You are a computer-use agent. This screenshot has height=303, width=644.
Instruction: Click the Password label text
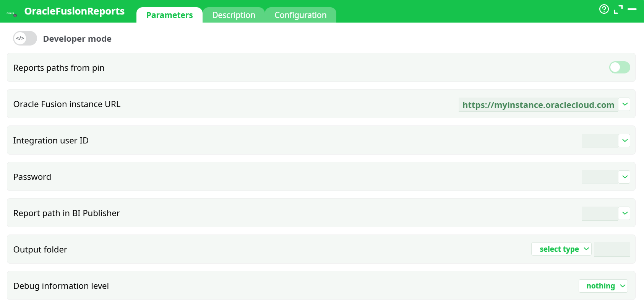pyautogui.click(x=32, y=177)
